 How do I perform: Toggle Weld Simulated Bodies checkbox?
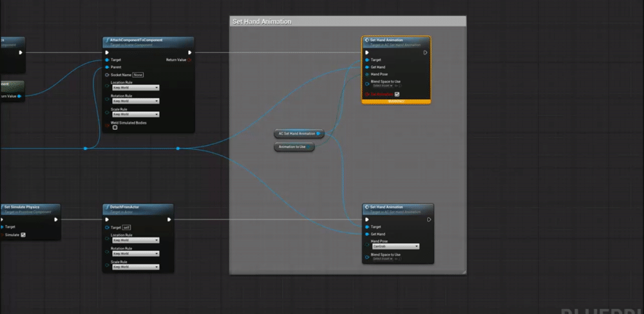point(115,127)
